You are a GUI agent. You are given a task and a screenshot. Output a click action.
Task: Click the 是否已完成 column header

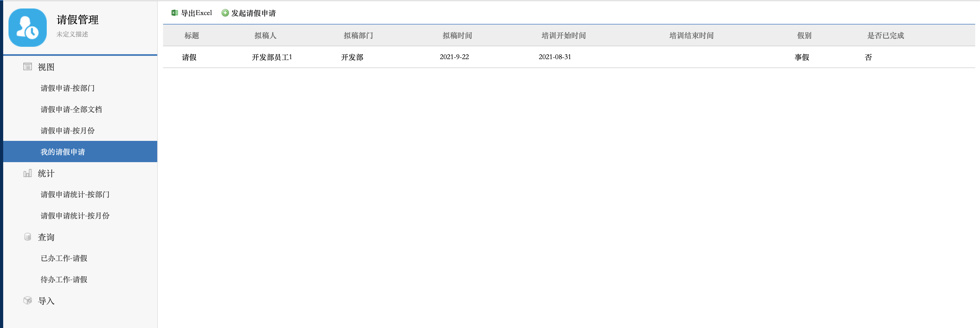[885, 35]
